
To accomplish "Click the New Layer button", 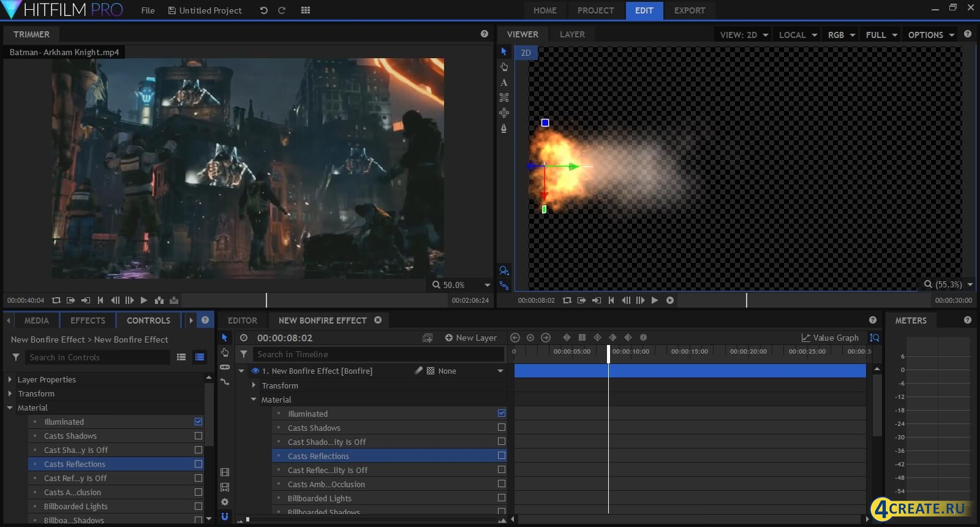I will click(470, 338).
